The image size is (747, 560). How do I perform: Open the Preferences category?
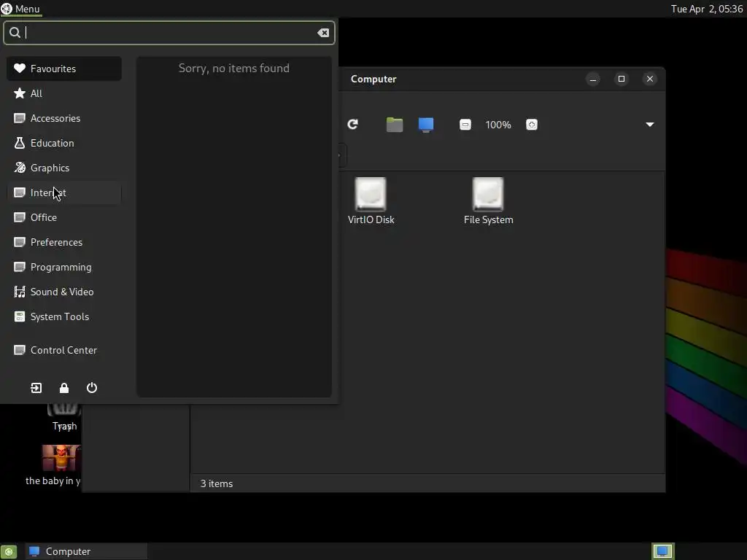click(64, 242)
